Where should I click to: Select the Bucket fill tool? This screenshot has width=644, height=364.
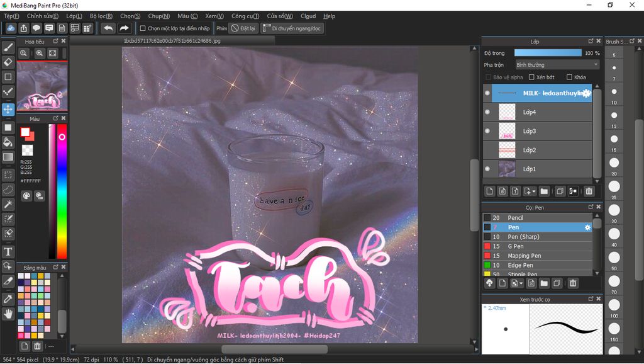(x=8, y=142)
